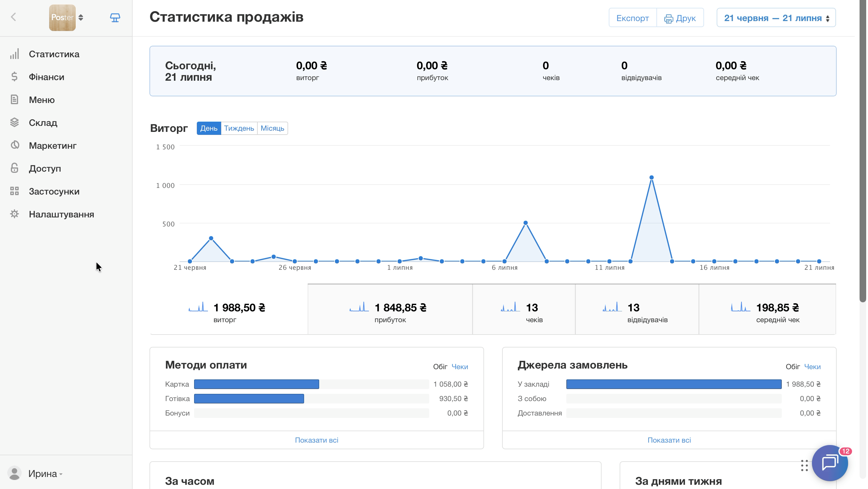The width and height of the screenshot is (868, 489).
Task: Go to Застосунки section
Action: coord(54,191)
